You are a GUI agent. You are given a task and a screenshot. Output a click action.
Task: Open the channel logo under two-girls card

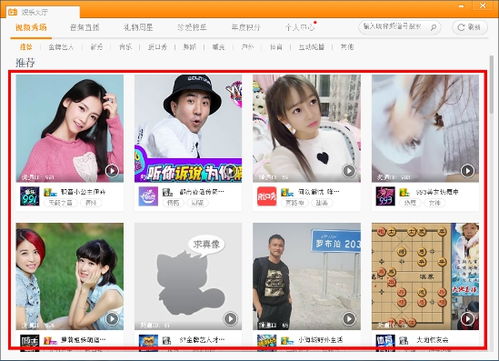click(30, 342)
